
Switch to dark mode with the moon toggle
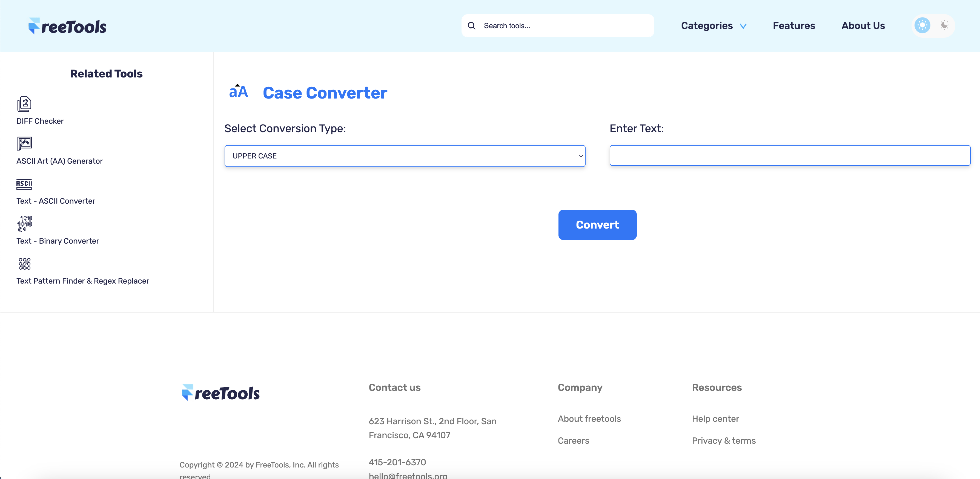point(944,25)
